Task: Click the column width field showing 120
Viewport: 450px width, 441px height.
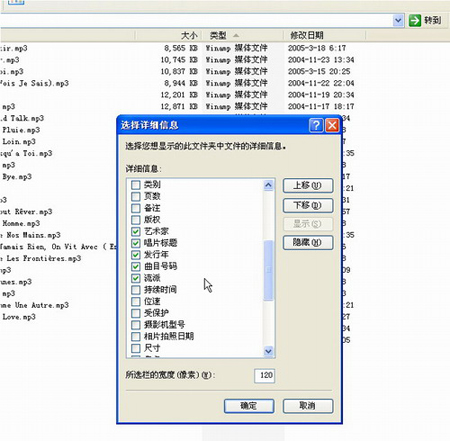Action: click(x=265, y=376)
